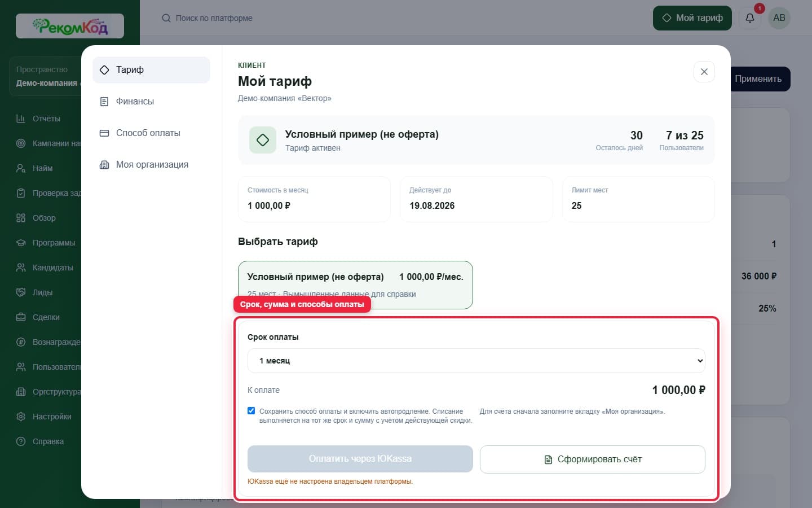This screenshot has width=812, height=508.
Task: Click the К оплате total 1 000,00 ₽
Action: (x=679, y=390)
